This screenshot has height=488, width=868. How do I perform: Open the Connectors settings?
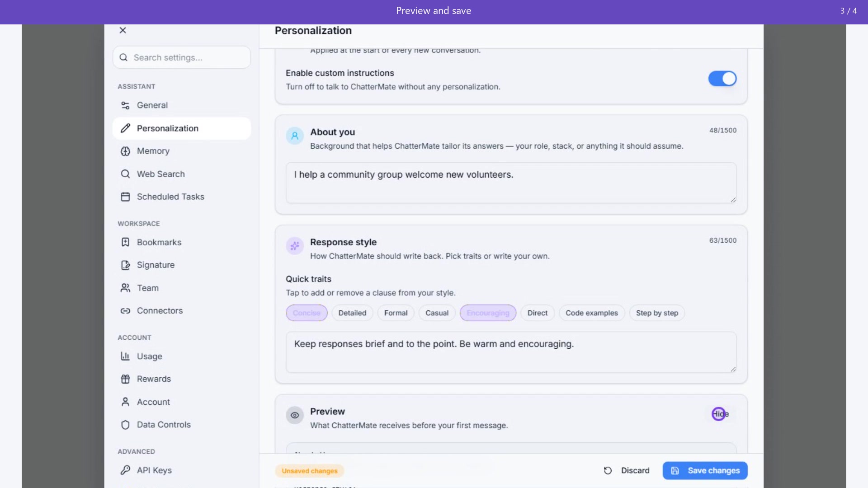click(x=182, y=311)
